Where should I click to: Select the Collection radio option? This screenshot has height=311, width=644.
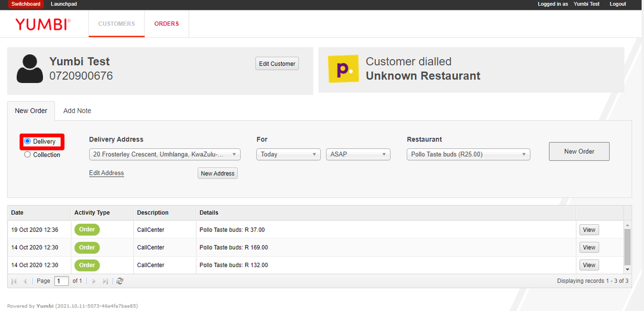tap(28, 154)
